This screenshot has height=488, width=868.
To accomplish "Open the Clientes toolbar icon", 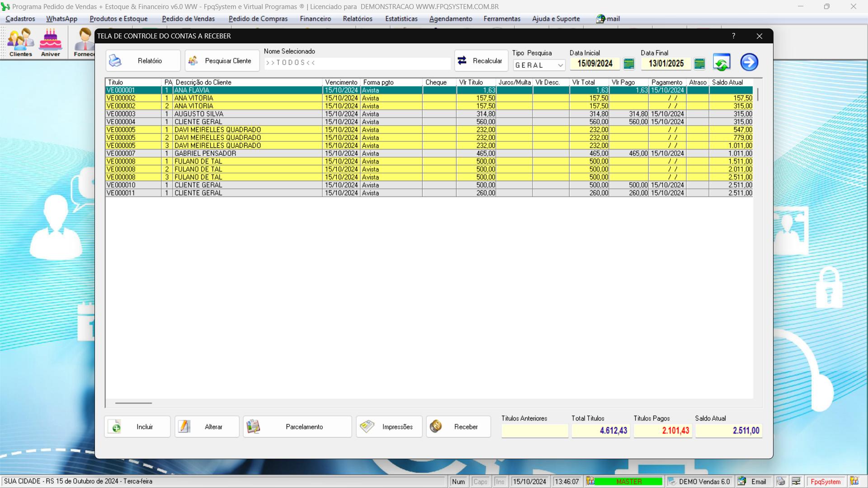I will click(21, 42).
